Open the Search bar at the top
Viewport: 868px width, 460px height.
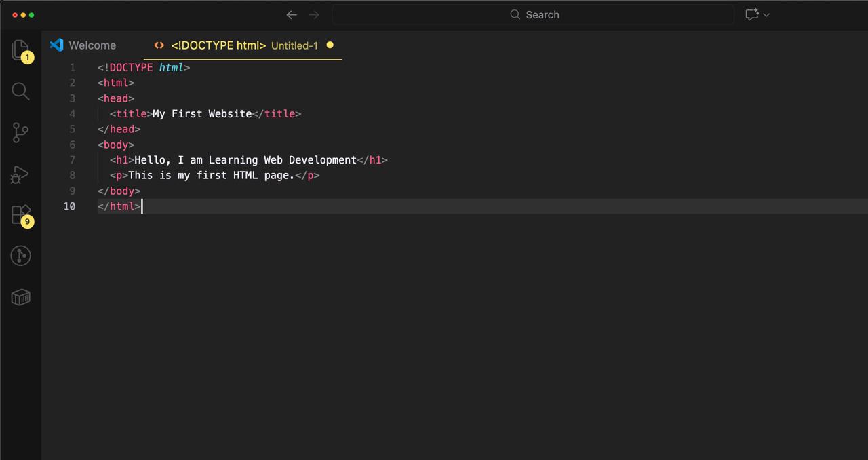(x=533, y=14)
